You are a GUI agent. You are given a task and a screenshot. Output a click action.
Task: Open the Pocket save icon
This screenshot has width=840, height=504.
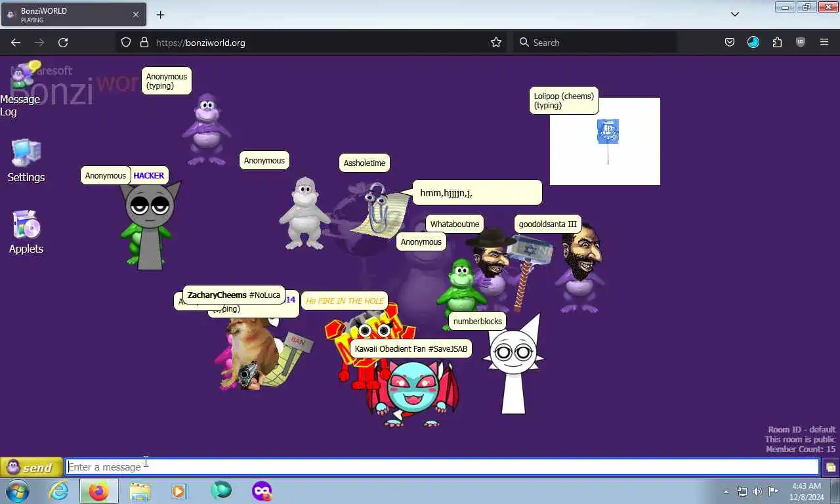coord(730,42)
